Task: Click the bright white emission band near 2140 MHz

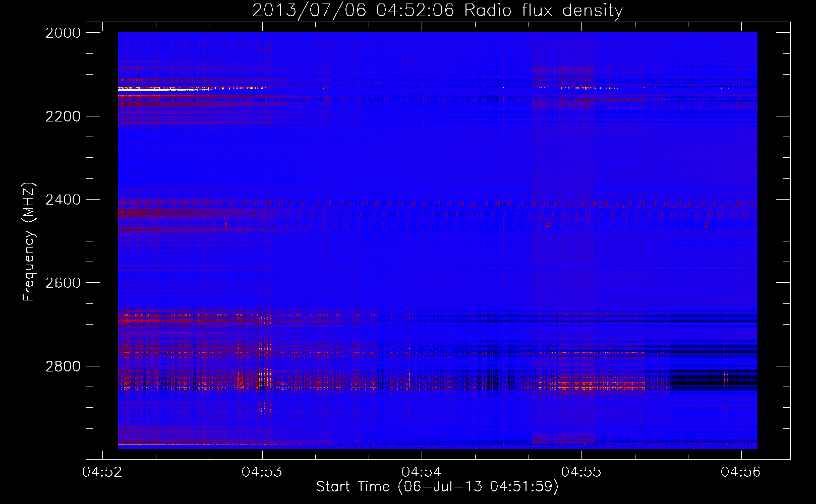Action: (164, 89)
